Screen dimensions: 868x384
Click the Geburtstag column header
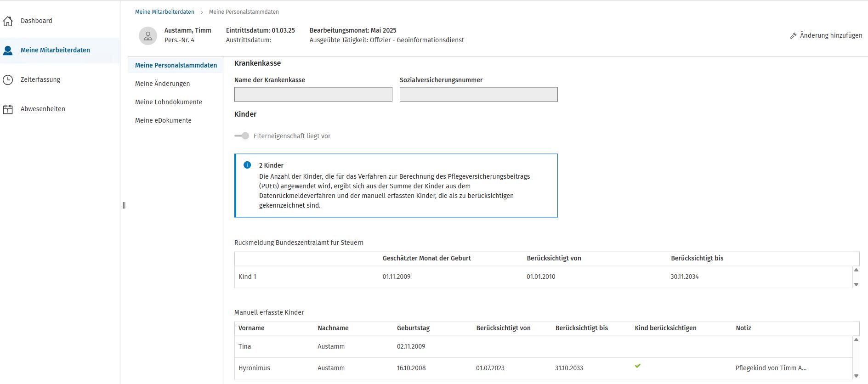tap(414, 328)
